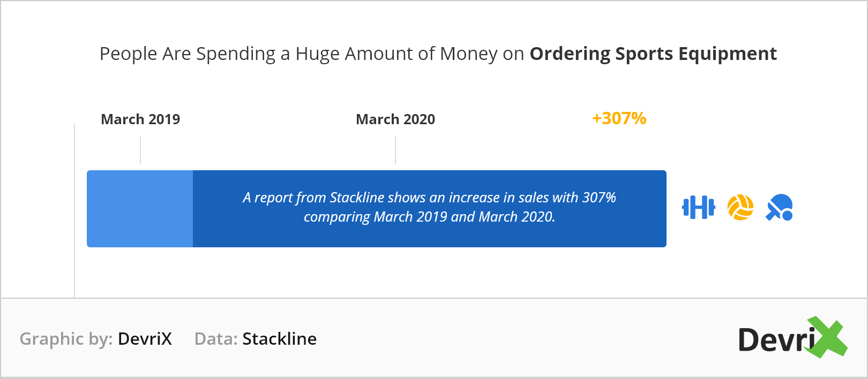Click the orange +307% figure
Screen dimensions: 868x379
(x=619, y=118)
